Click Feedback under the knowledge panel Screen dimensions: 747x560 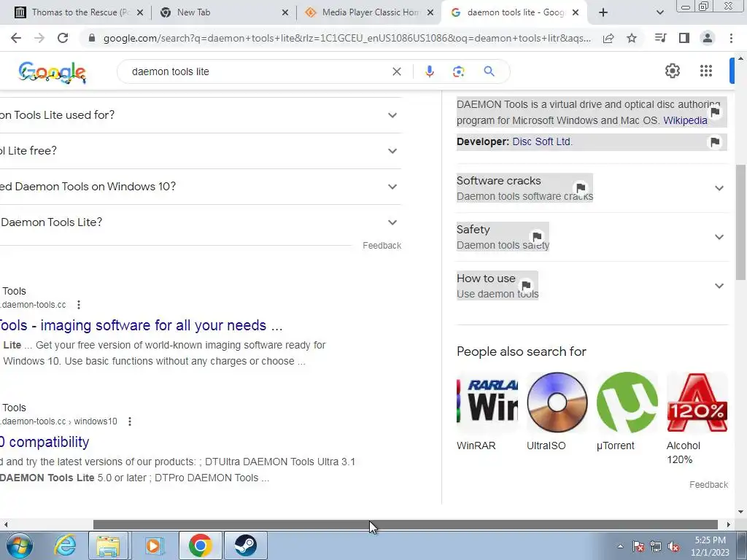[x=708, y=485]
